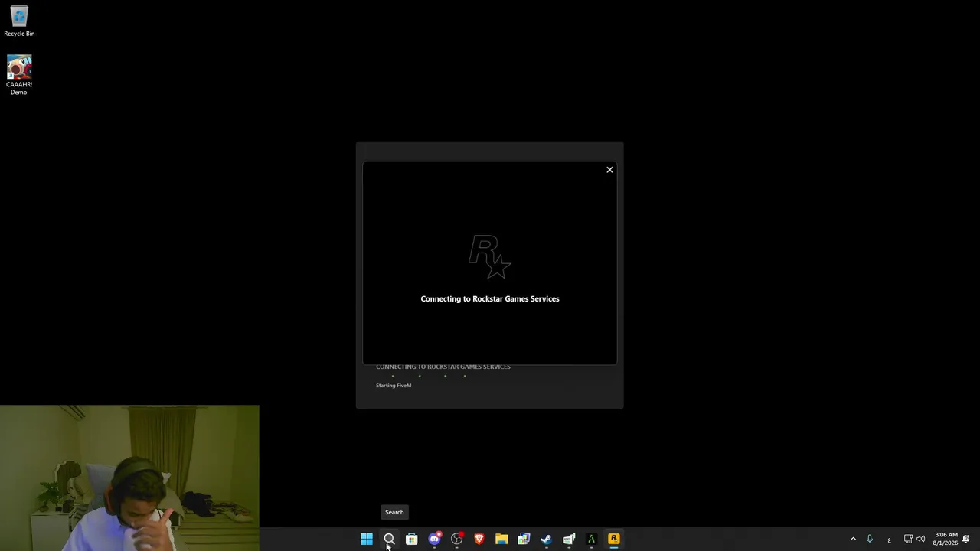Switch the keyboard input language indicator

[889, 540]
